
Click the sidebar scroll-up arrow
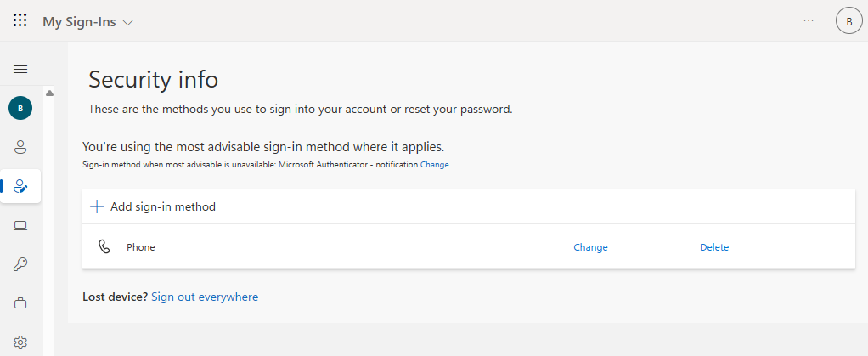pos(49,93)
